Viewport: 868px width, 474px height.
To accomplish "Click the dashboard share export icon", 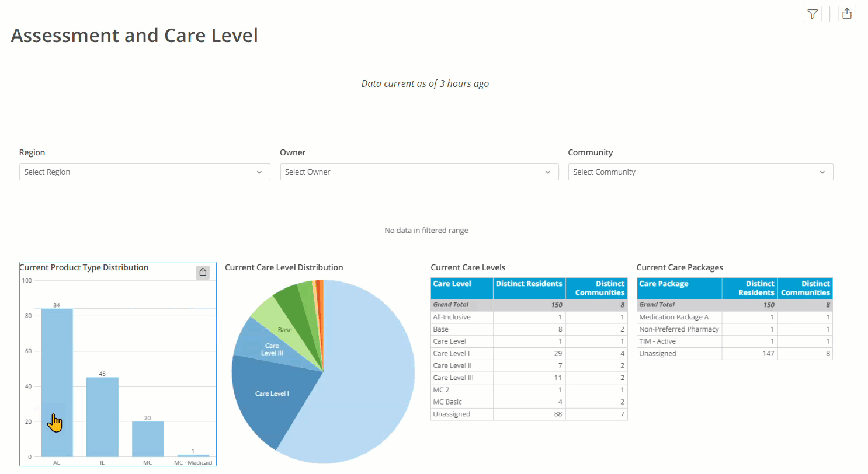I will click(x=847, y=13).
